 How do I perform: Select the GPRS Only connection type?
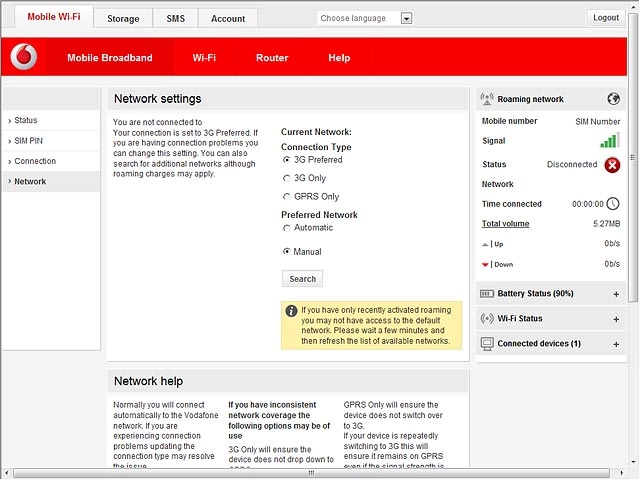287,197
